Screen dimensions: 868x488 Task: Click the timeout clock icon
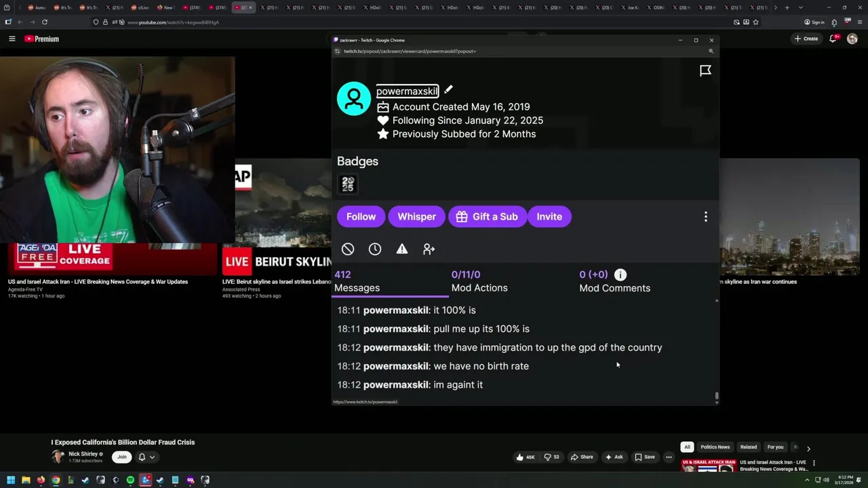click(375, 249)
